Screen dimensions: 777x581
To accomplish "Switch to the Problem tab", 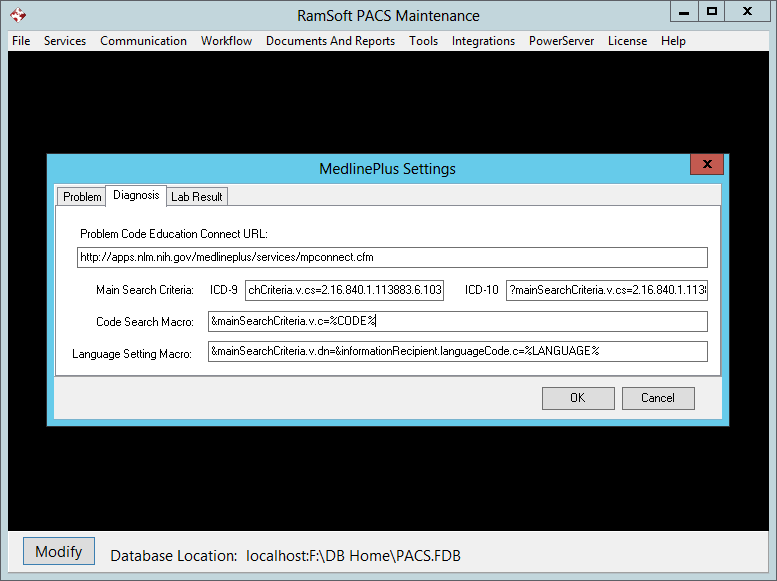I will point(82,197).
